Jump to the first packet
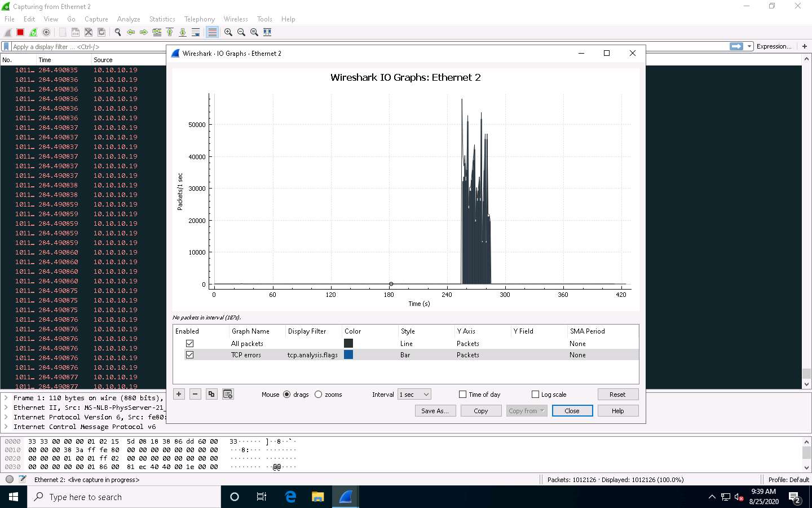The width and height of the screenshot is (812, 508). click(170, 32)
